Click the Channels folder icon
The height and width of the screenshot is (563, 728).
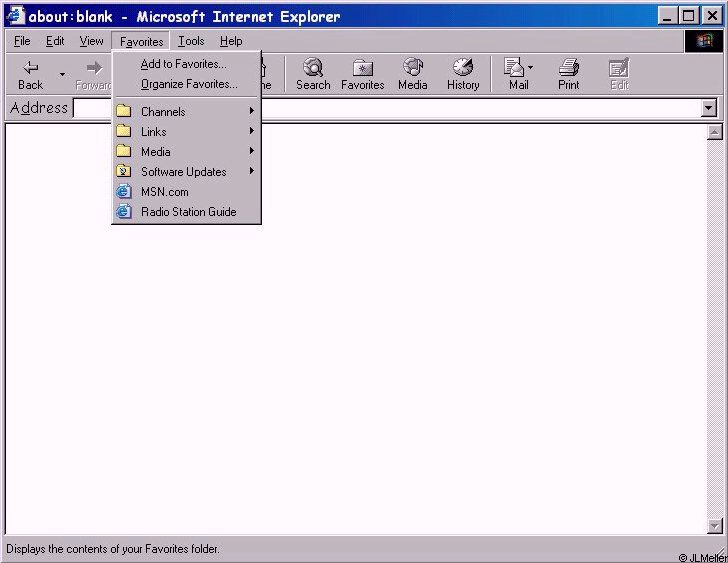124,111
